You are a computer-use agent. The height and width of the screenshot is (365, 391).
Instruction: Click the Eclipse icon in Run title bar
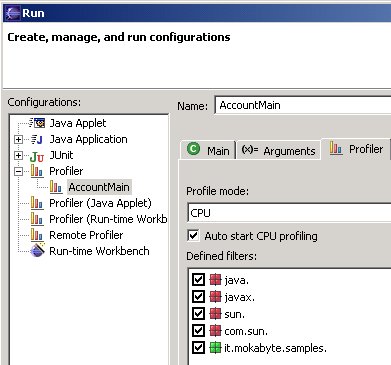tap(13, 13)
